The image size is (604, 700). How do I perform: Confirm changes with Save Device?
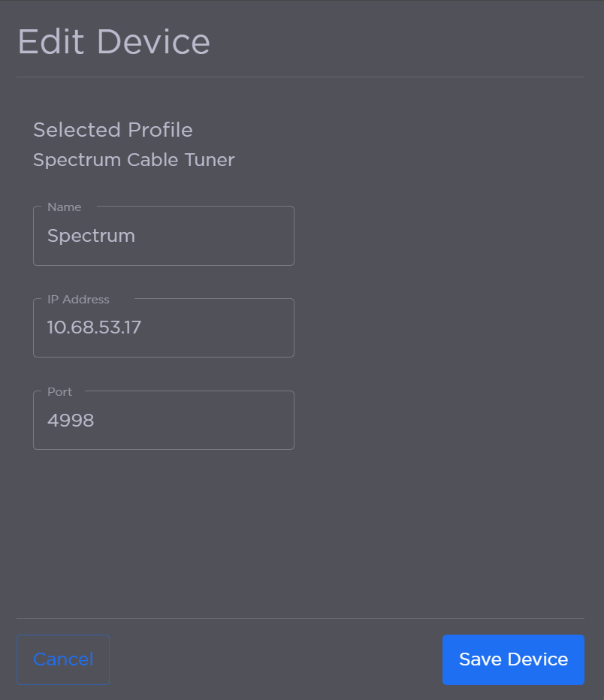[513, 659]
